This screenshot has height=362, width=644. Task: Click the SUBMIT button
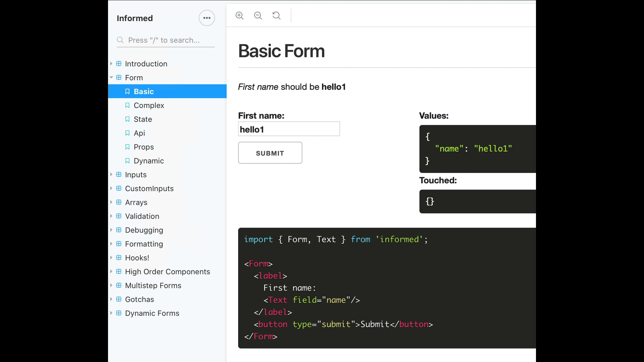270,153
